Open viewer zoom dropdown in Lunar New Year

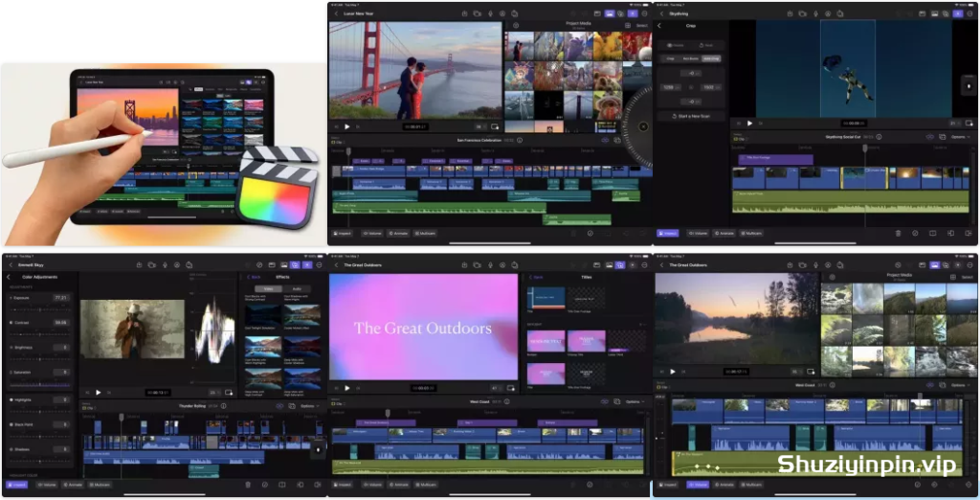click(x=480, y=126)
